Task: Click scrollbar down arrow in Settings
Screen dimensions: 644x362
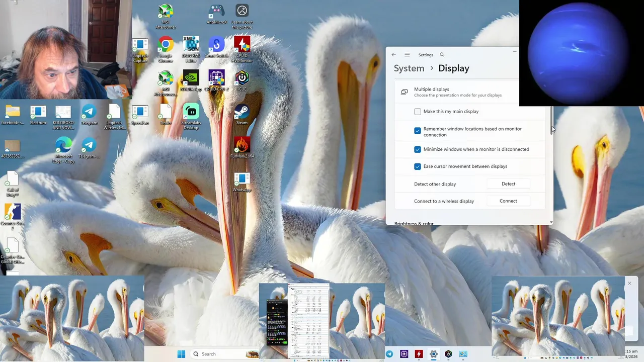Action: [x=551, y=222]
